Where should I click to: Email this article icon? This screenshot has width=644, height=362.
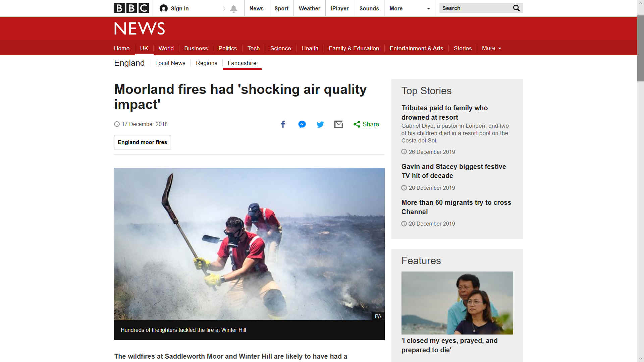(338, 124)
